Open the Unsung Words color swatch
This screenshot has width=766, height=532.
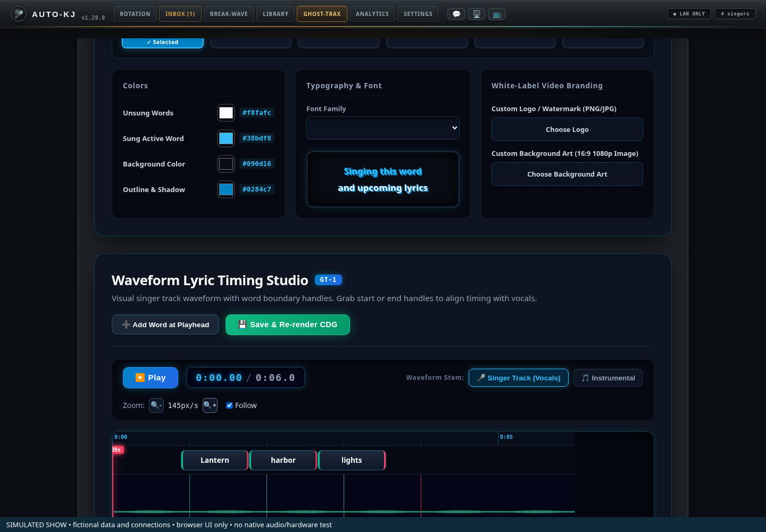click(x=226, y=113)
